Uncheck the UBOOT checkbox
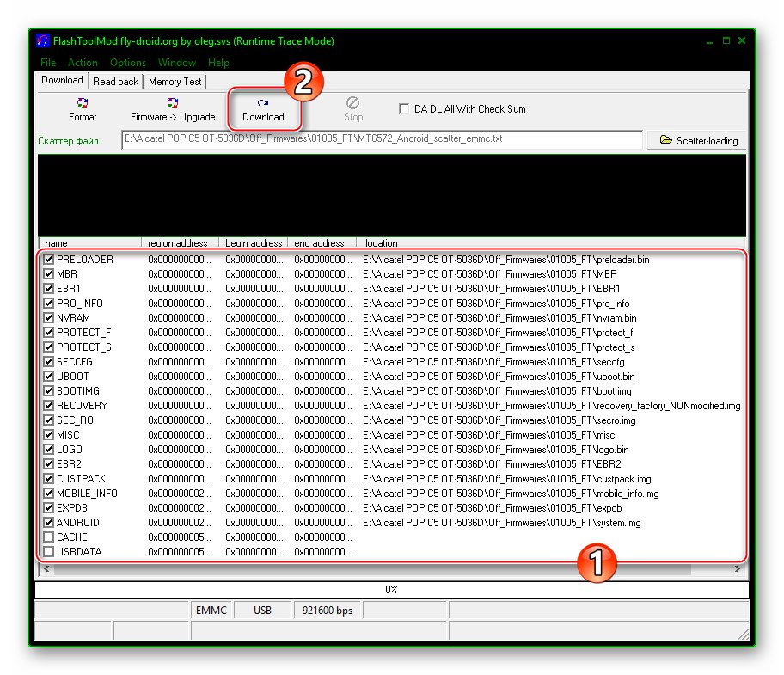Screen dimensions: 784x675 coord(48,376)
